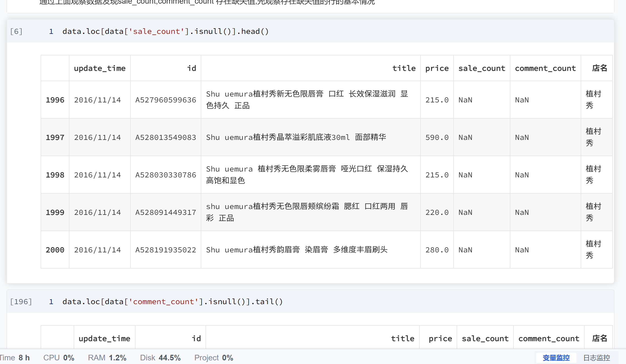The width and height of the screenshot is (626, 364).
Task: Click the sale_count isnull head code line
Action: coord(165,31)
